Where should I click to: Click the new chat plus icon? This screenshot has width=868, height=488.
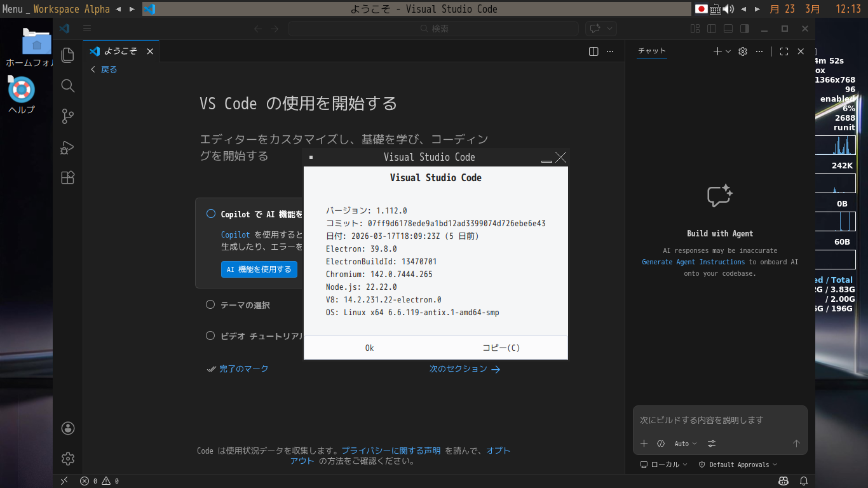(x=717, y=51)
